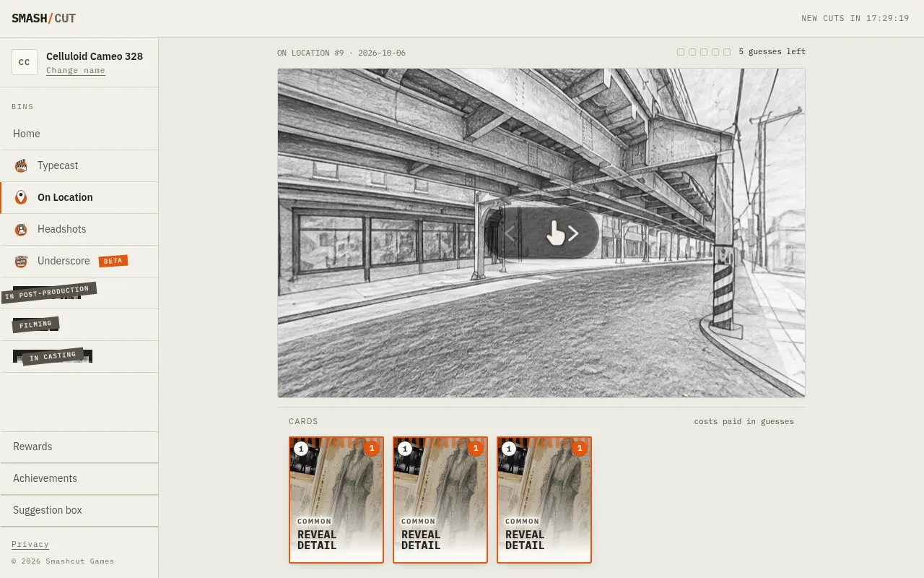Play the leftmost Reveal Detail card
Image resolution: width=924 pixels, height=578 pixels.
[x=336, y=500]
